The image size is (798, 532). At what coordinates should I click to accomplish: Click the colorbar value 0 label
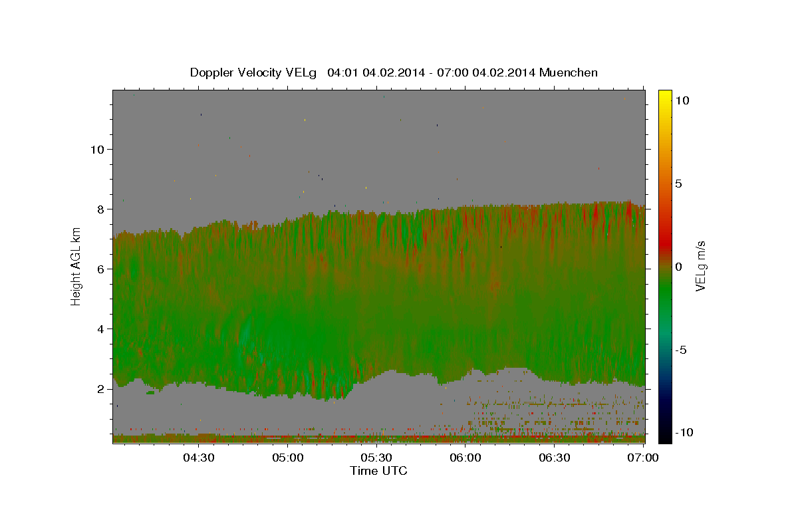point(678,266)
